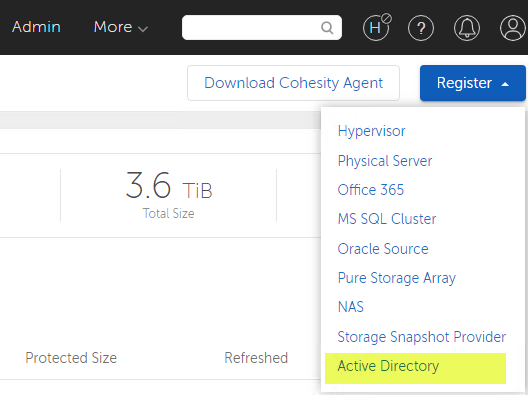
Task: Open the help question mark icon
Action: point(421,28)
